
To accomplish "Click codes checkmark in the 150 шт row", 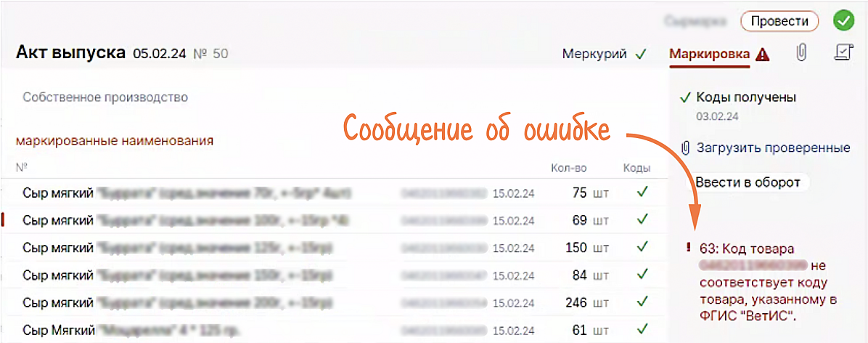I will [x=641, y=247].
